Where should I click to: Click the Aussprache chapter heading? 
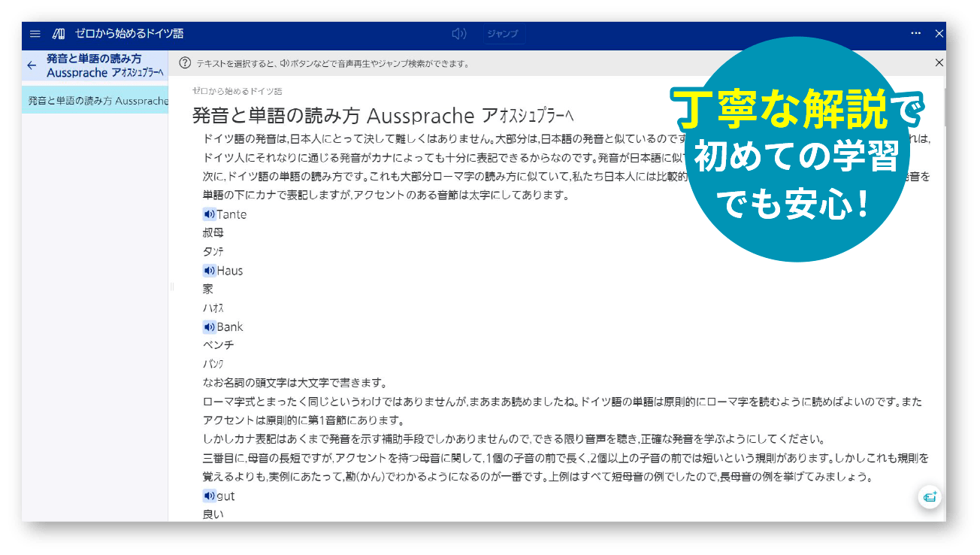316,114
